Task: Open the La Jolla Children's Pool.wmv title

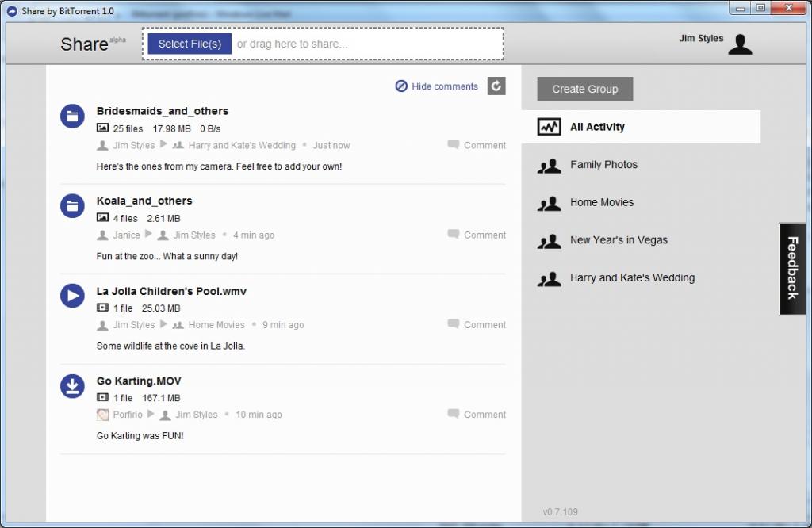Action: coord(171,291)
